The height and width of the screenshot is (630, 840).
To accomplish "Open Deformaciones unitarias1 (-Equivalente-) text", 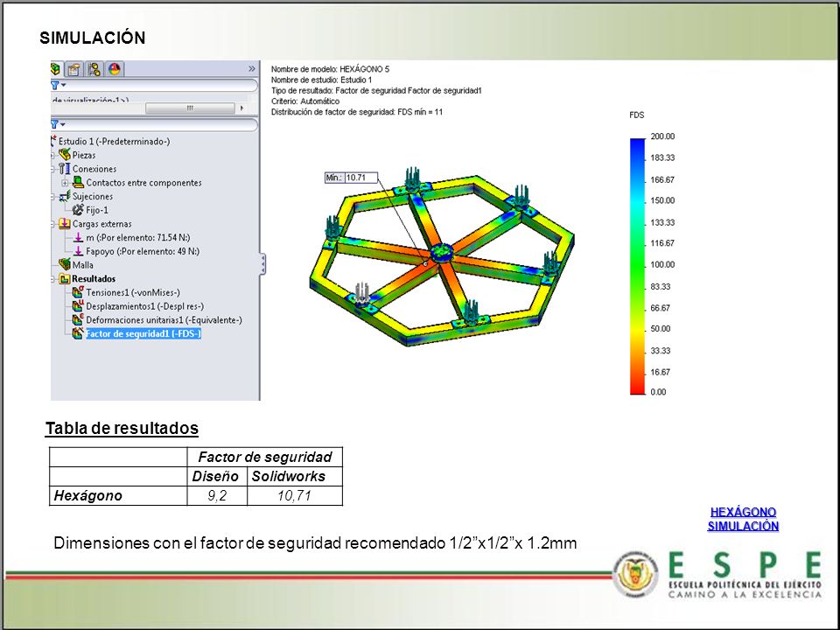I will pyautogui.click(x=164, y=320).
